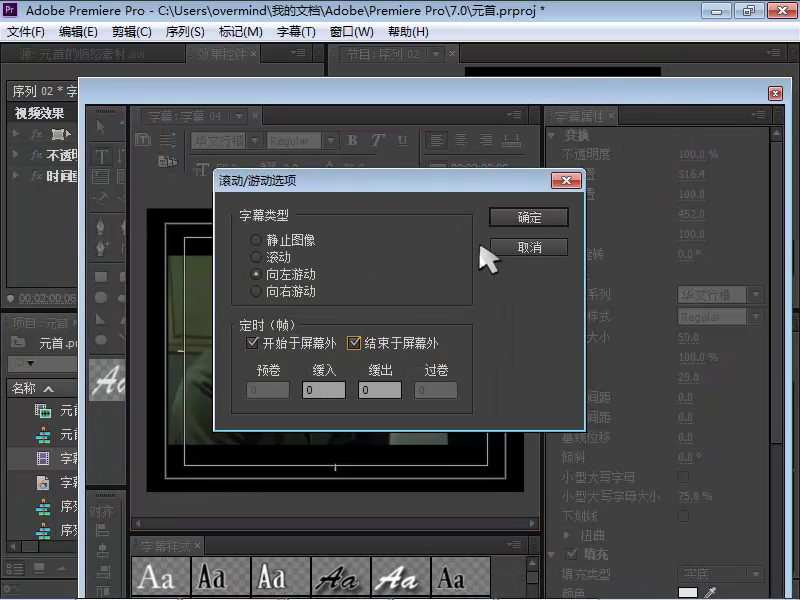Open the 序列(S) menu
Screen dimensions: 800x600
(x=185, y=32)
